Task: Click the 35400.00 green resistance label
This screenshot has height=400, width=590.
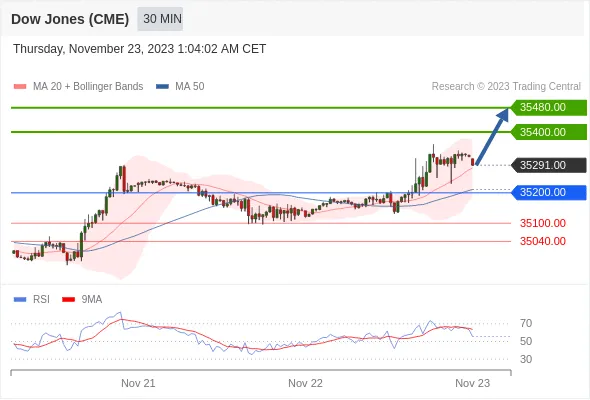Action: (x=549, y=132)
